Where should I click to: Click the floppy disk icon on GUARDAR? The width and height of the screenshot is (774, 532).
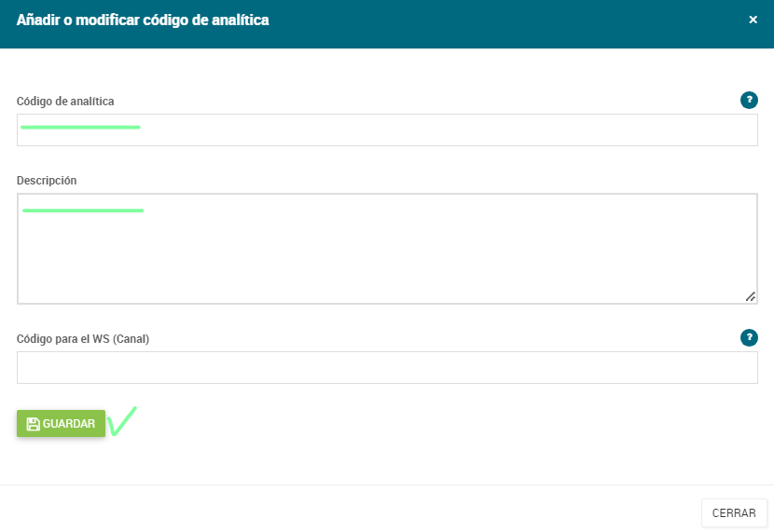pos(33,424)
